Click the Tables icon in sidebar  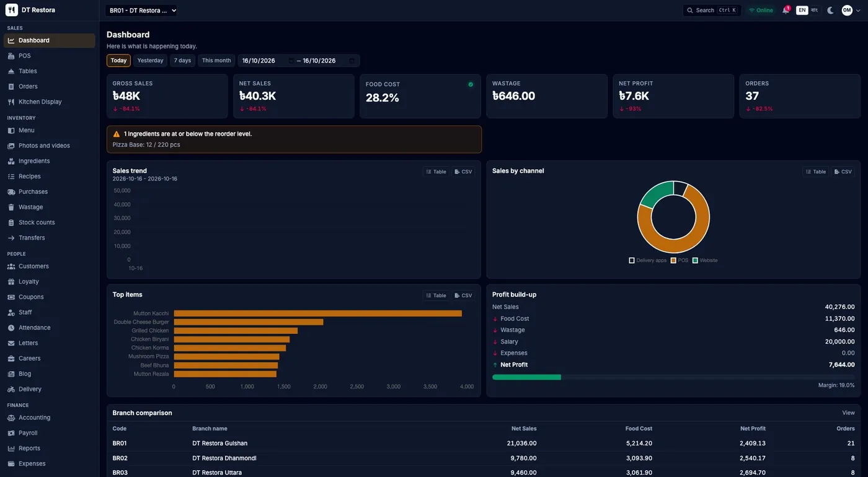pyautogui.click(x=11, y=71)
